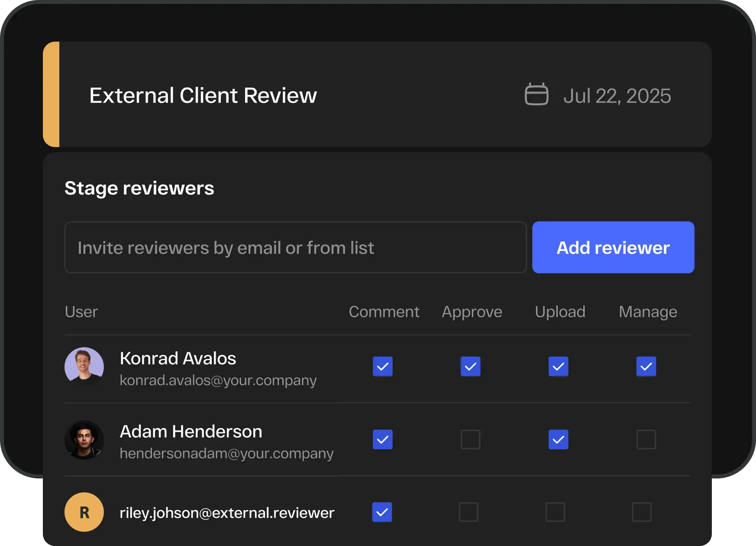Click the calendar icon beside the date

tap(536, 94)
